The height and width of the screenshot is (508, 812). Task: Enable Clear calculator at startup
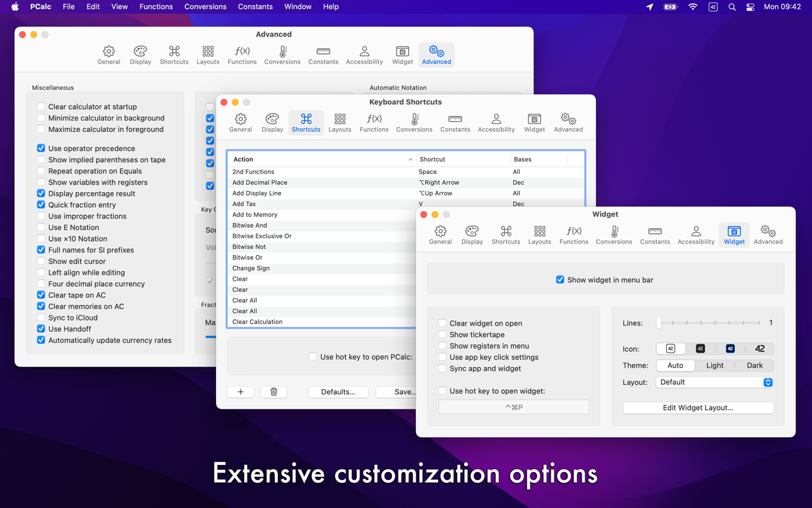coord(41,107)
